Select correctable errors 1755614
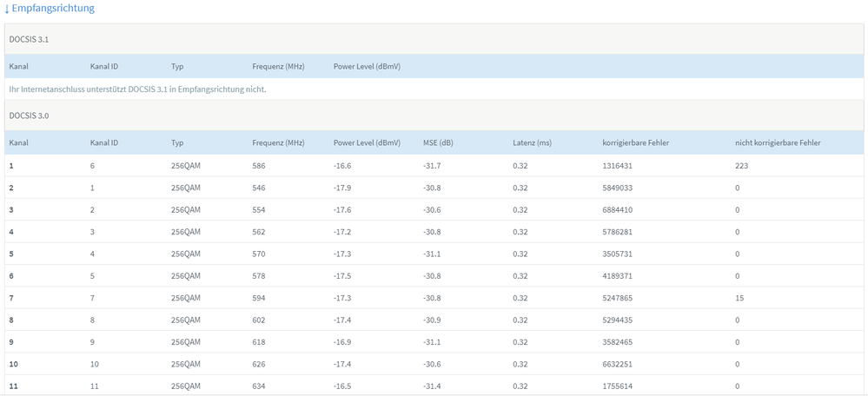The width and height of the screenshot is (868, 396). pos(617,386)
